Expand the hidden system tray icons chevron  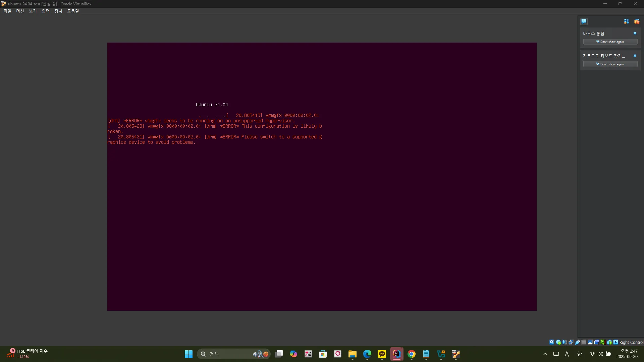pos(545,354)
